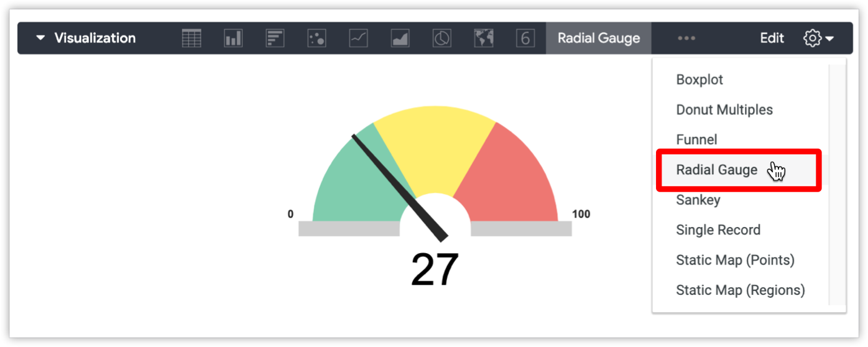Select the Bar chart visualization icon
Image resolution: width=868 pixels, height=347 pixels.
click(275, 39)
